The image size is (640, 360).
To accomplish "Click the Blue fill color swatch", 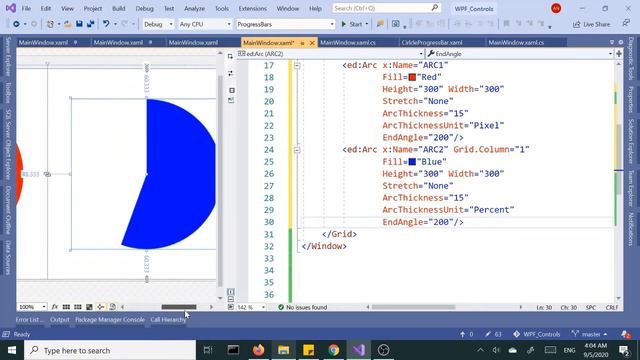I will pyautogui.click(x=412, y=162).
